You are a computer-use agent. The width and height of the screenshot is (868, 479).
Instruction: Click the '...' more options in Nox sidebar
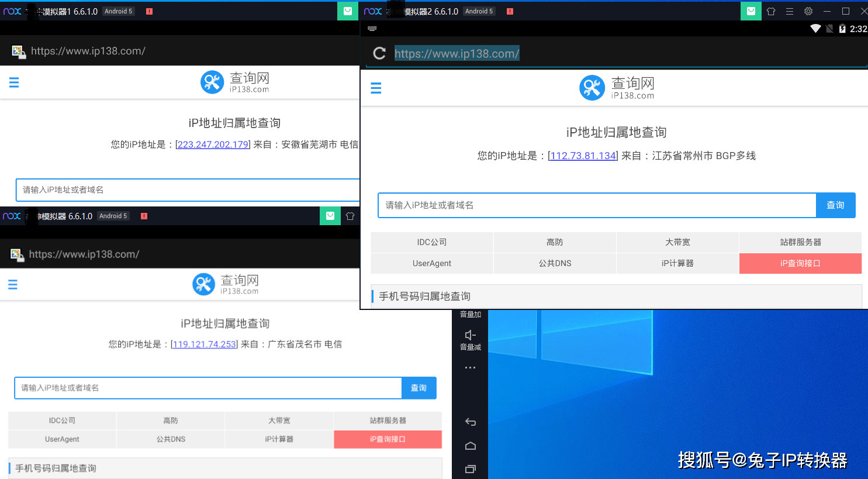470,367
